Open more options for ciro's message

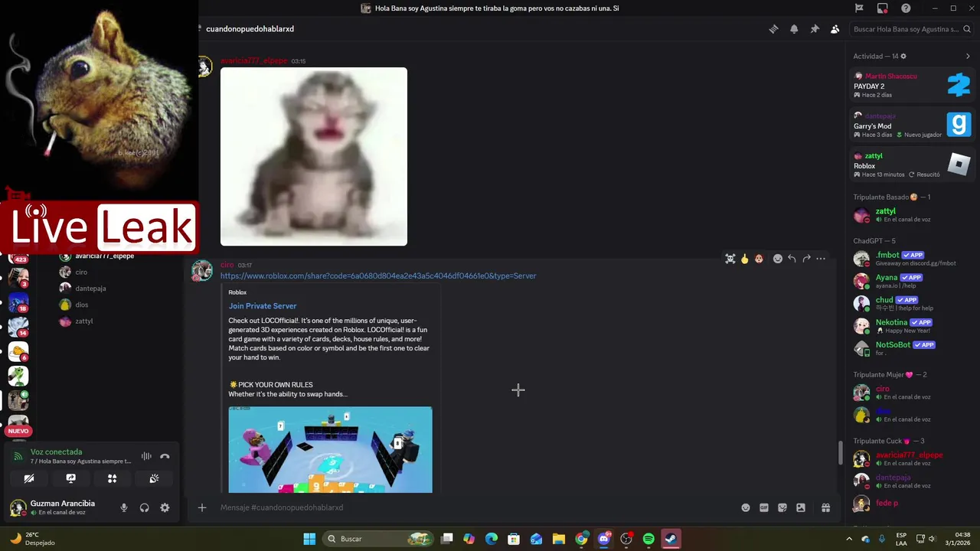821,259
